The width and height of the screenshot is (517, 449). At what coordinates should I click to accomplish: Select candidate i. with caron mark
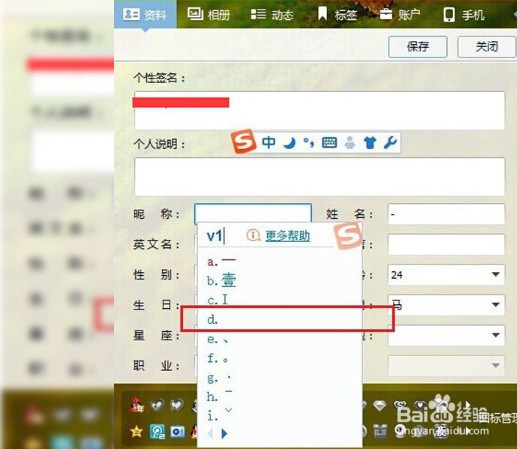pos(219,414)
